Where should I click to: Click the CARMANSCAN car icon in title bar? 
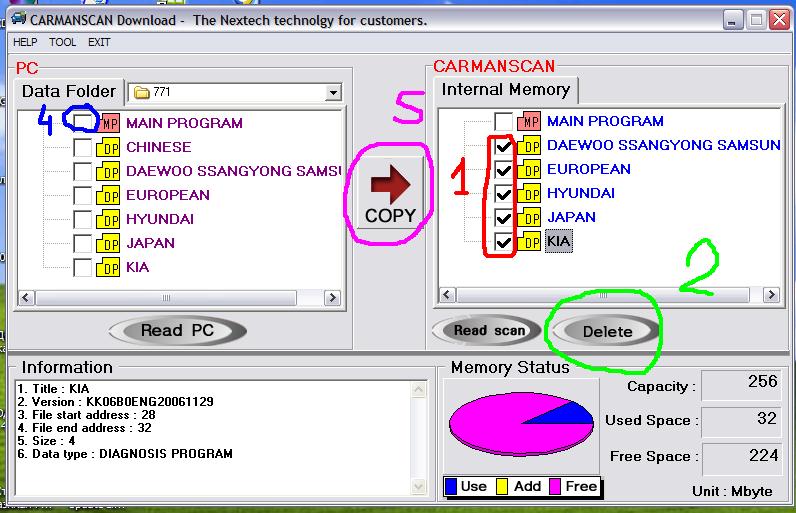point(19,19)
